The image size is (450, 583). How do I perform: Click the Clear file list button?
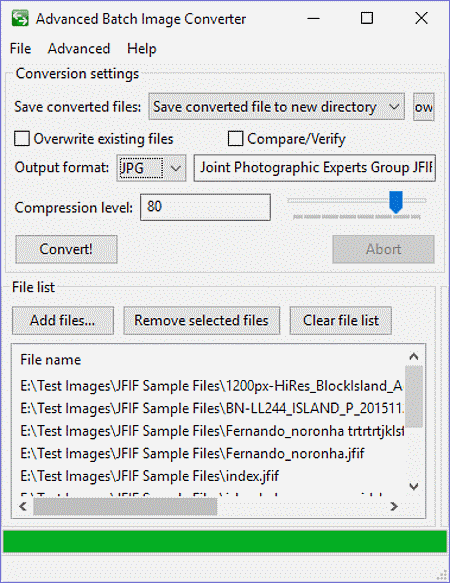(341, 321)
